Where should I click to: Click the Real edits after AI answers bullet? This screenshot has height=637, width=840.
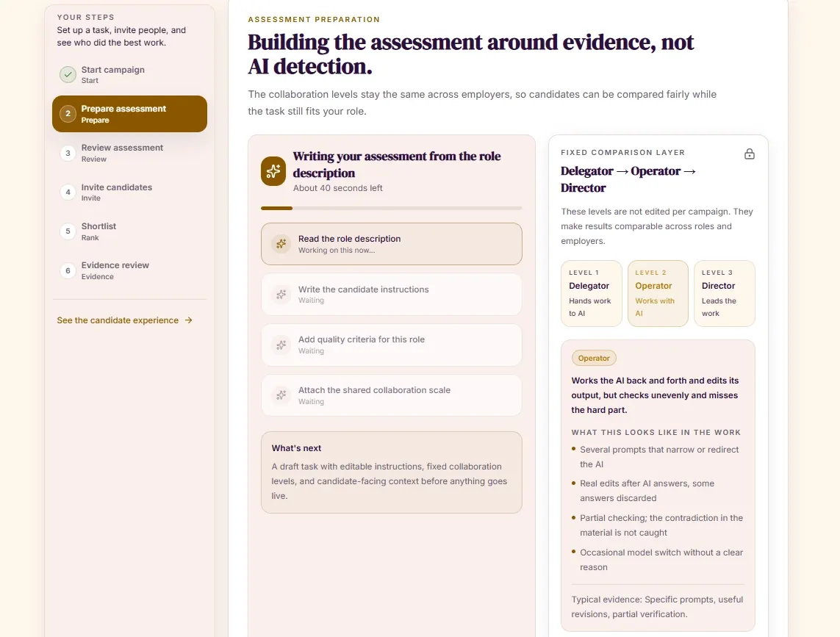click(x=647, y=491)
